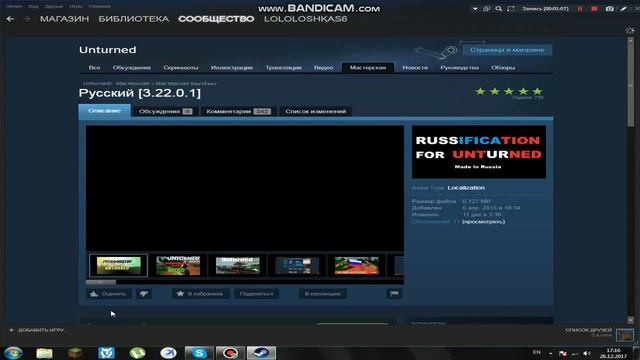Open the Bandicam dropdown arrow
Screen dimensions: 640x360
475,9
